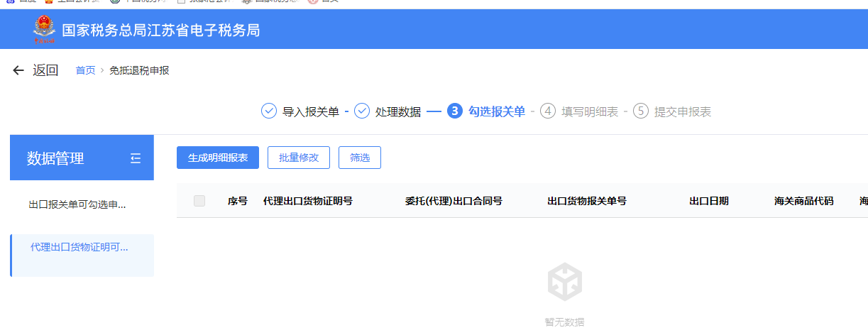Open the 筛选 filter options
Screen dimensions: 868x335
click(x=360, y=158)
